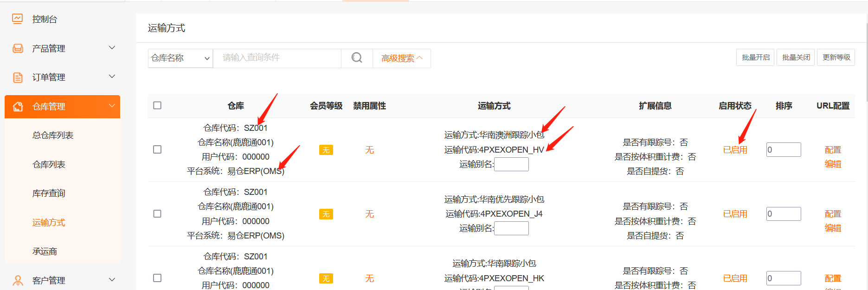Click 运输方式:华南优先跟踪小包 text
Screen dimensions: 868x290
click(x=494, y=200)
